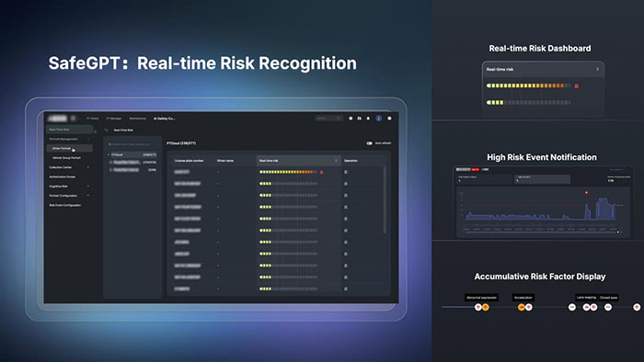644x362 pixels.
Task: Open the AI Safety Co... tab
Action: pyautogui.click(x=165, y=119)
